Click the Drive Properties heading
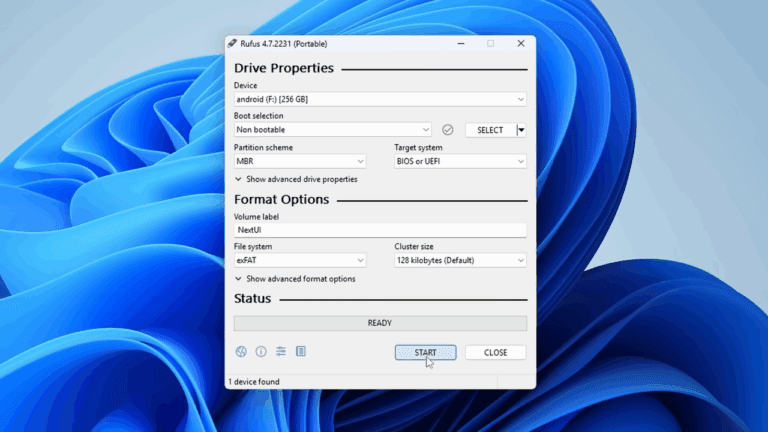 tap(284, 68)
